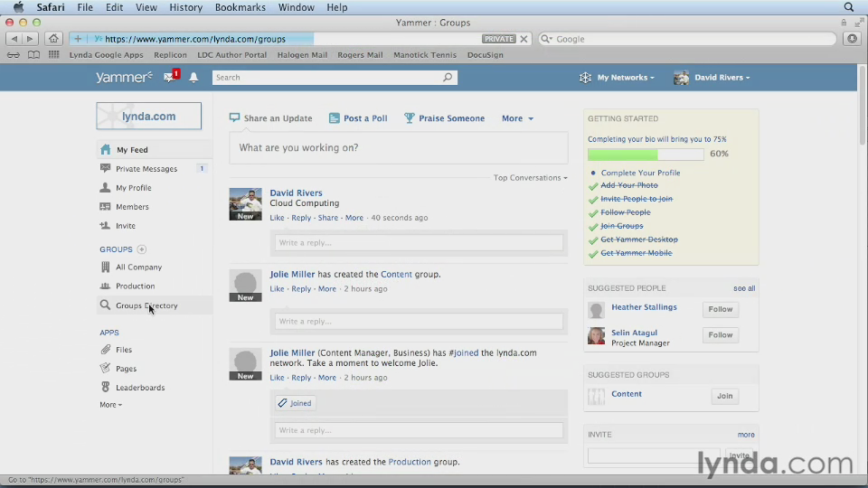The image size is (868, 488).
Task: Go forward with Safari forward arrow
Action: tap(30, 39)
